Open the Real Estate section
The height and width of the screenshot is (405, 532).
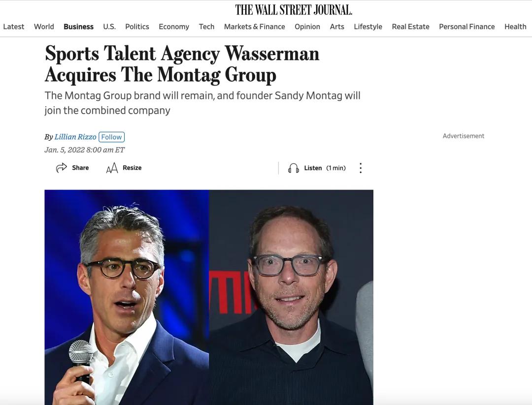tap(410, 27)
